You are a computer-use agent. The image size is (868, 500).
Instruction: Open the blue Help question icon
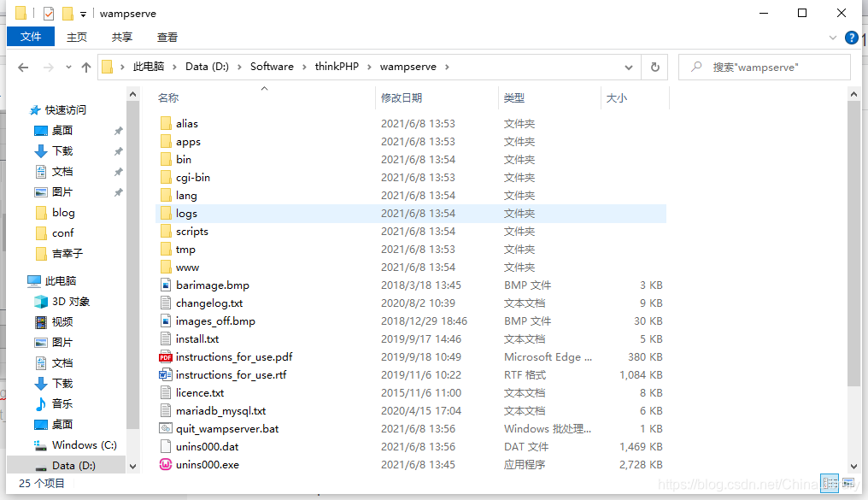pos(852,38)
